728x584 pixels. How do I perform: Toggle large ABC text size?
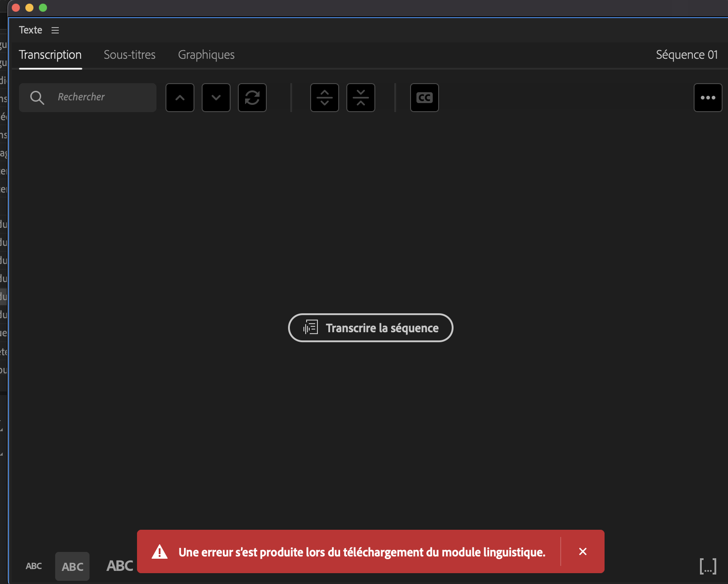click(x=119, y=566)
